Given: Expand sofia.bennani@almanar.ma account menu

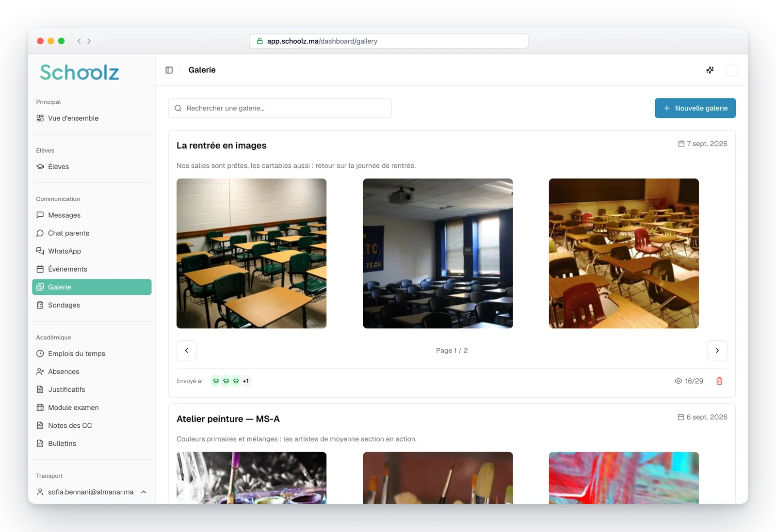Looking at the screenshot, I should tap(92, 492).
